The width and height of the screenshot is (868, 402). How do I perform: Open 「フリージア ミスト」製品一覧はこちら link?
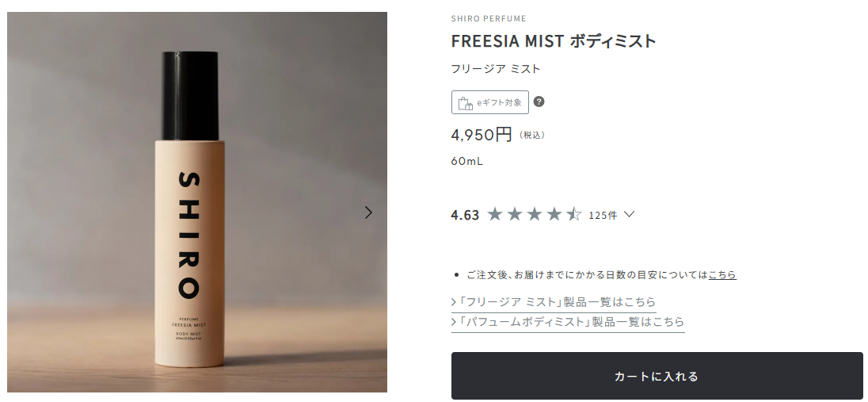558,302
